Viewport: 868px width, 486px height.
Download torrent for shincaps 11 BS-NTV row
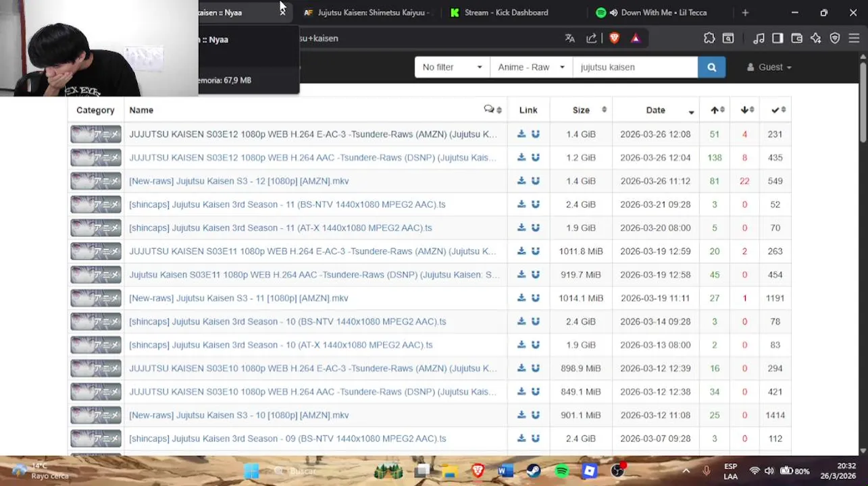[x=521, y=204]
